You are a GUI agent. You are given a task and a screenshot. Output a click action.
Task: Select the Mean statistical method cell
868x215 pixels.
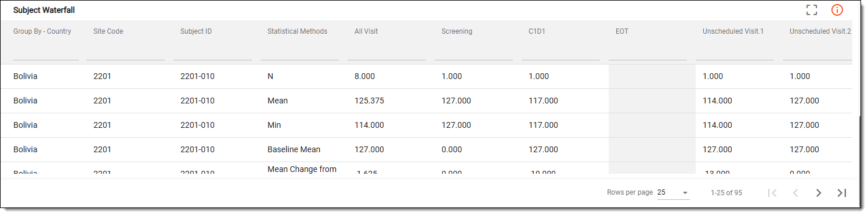[277, 101]
